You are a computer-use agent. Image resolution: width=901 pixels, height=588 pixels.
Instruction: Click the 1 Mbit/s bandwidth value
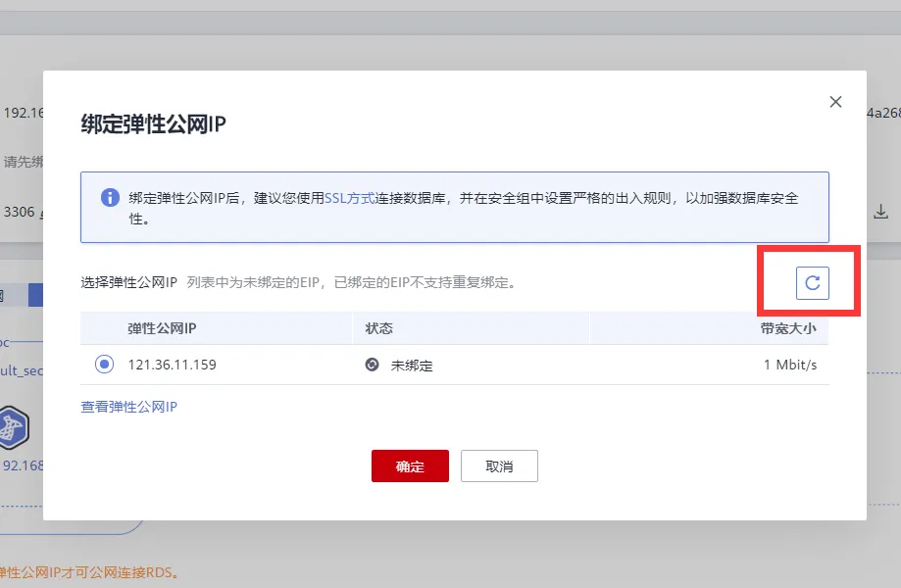[790, 365]
